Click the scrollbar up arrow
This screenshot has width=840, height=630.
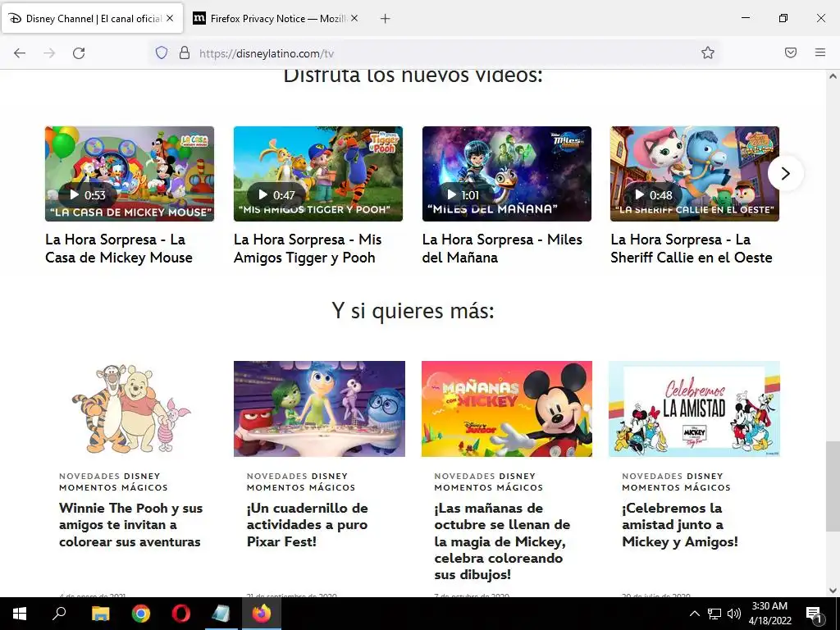(833, 76)
